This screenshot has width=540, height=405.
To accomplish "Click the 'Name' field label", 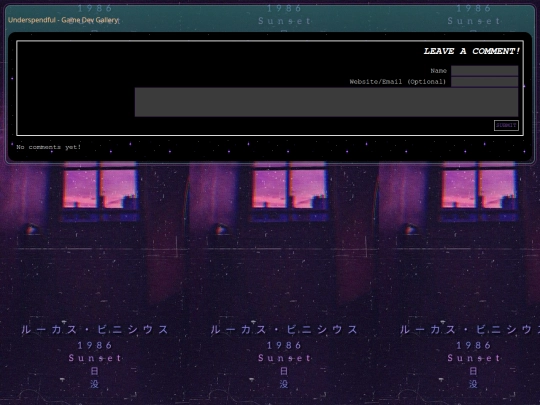I will pos(438,71).
